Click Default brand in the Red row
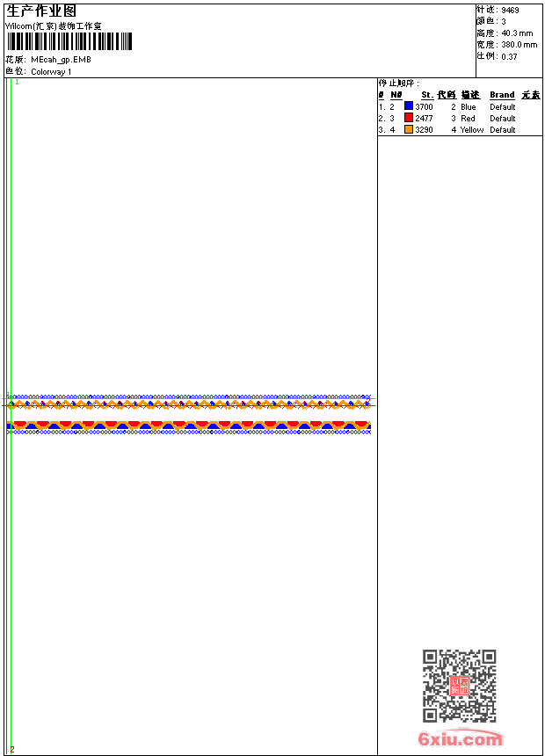545x756 pixels. tap(503, 119)
